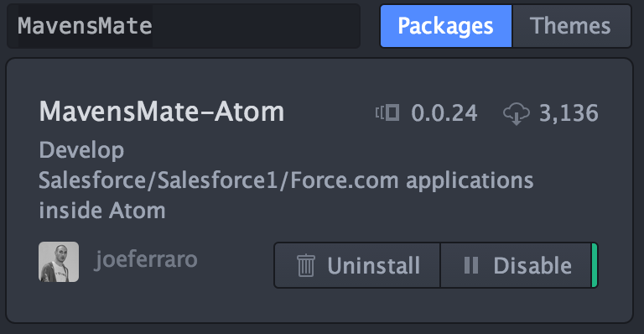Open the MavensMate-Atom package title

pyautogui.click(x=162, y=112)
